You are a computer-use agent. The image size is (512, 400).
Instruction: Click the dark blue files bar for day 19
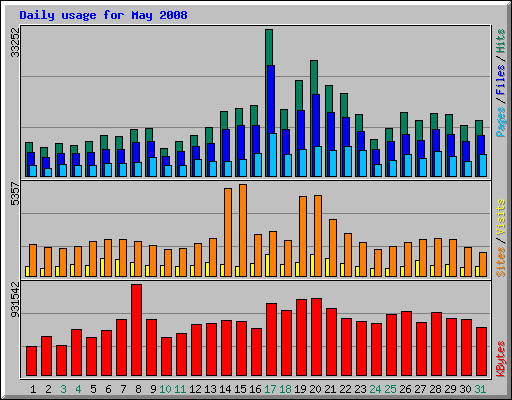pos(301,130)
